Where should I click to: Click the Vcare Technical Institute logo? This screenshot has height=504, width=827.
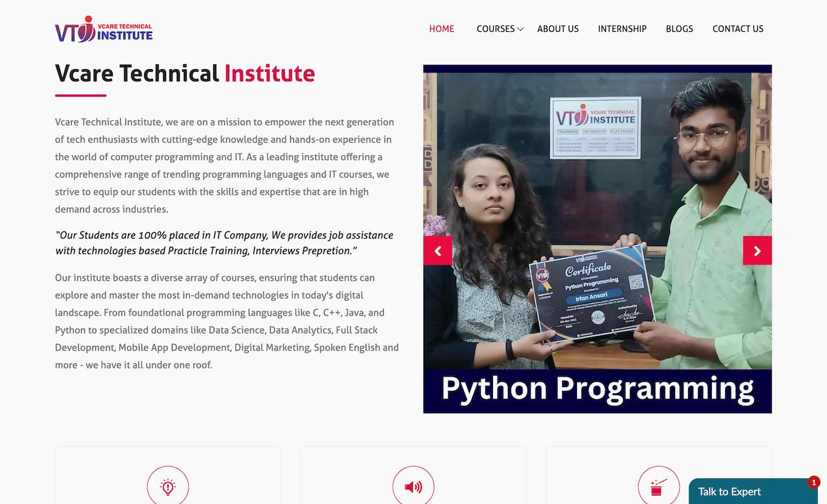tap(104, 29)
